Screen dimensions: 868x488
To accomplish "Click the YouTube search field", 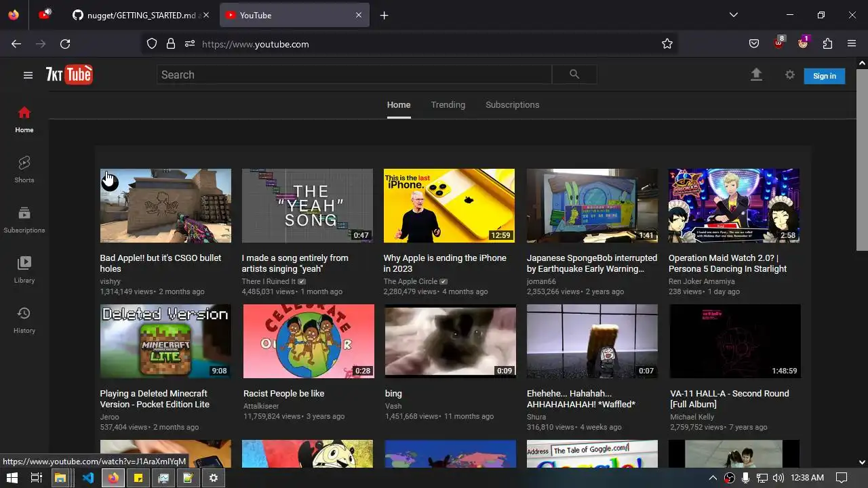I will (x=354, y=75).
